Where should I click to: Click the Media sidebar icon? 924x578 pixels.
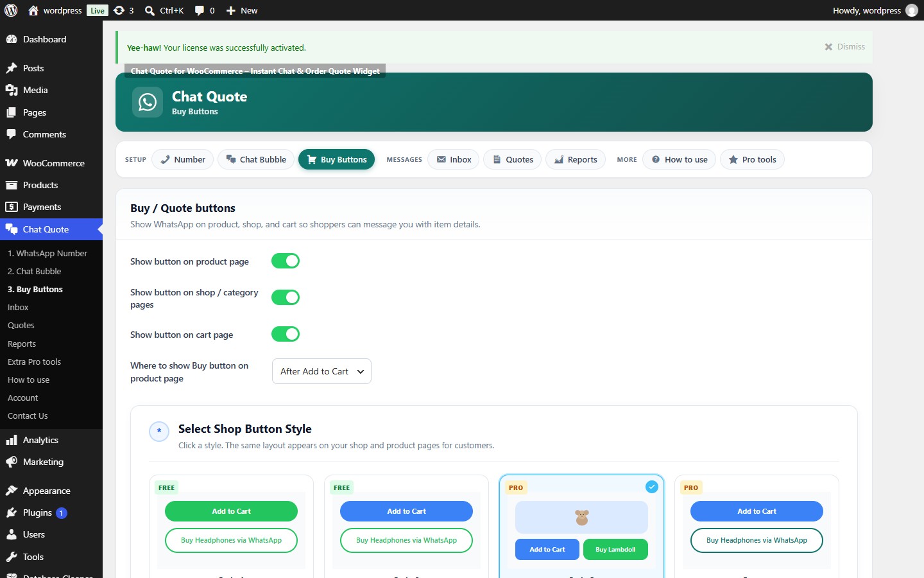pos(12,90)
